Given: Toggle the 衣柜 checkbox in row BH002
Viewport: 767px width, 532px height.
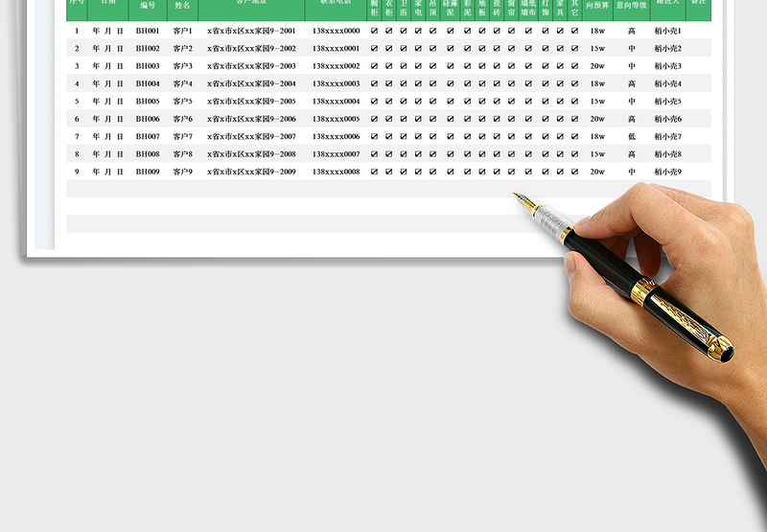Looking at the screenshot, I should click(389, 49).
